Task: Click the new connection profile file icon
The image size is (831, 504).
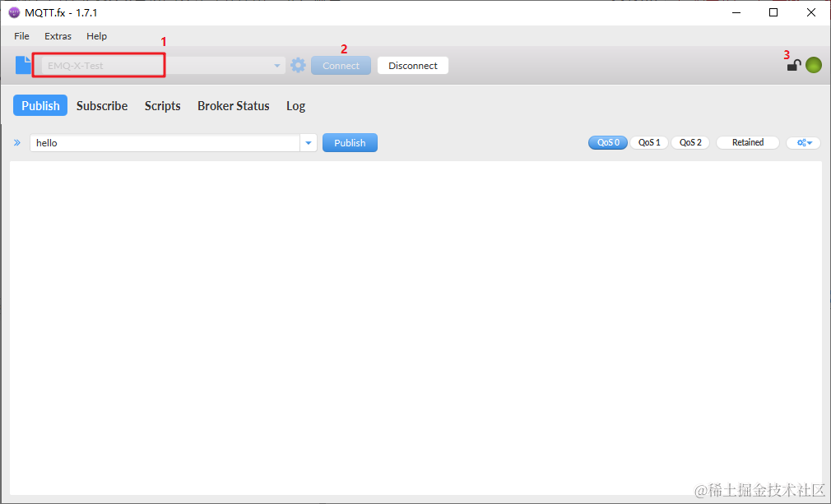Action: [23, 65]
